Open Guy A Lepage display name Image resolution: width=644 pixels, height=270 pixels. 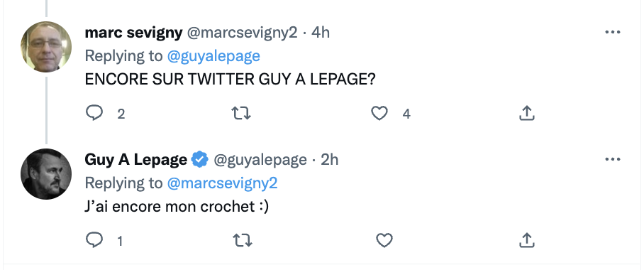pyautogui.click(x=136, y=160)
